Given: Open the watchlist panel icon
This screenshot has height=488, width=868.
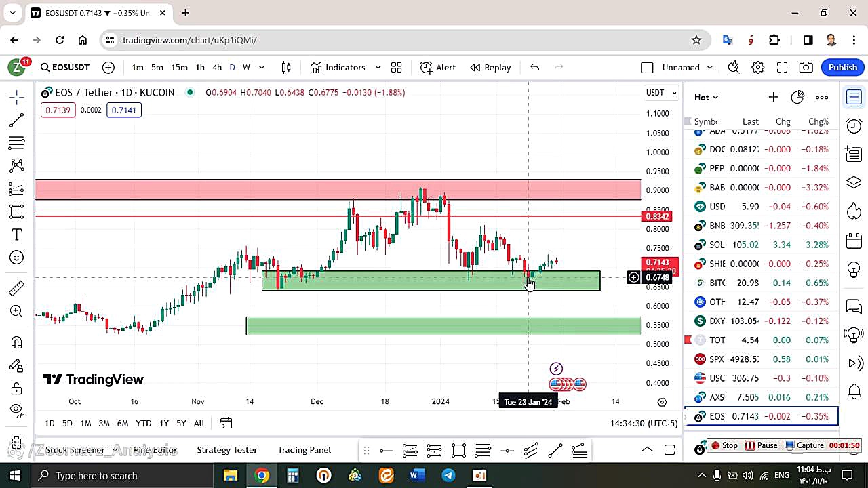Looking at the screenshot, I should click(x=854, y=98).
